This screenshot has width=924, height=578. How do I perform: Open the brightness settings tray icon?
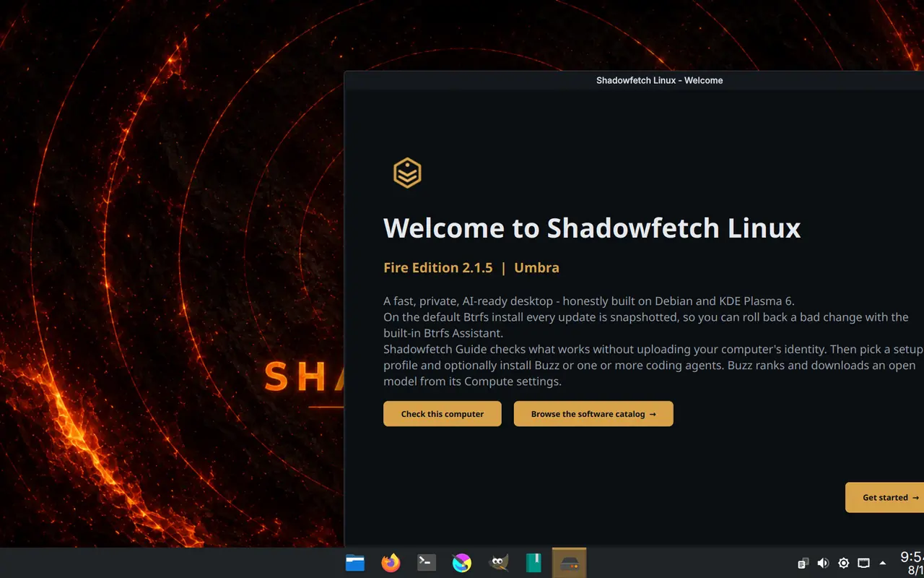pos(843,563)
